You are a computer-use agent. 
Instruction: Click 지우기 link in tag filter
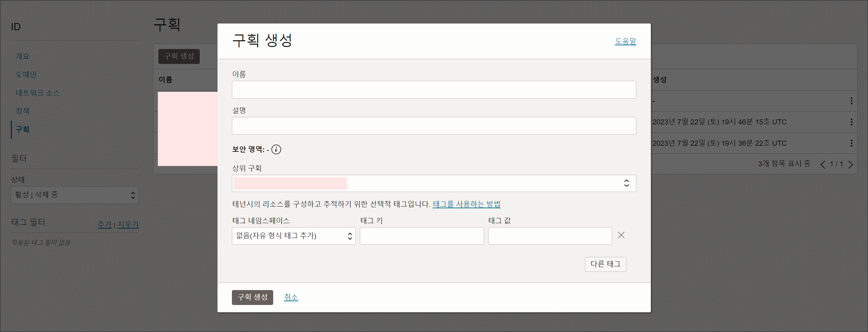(x=128, y=224)
